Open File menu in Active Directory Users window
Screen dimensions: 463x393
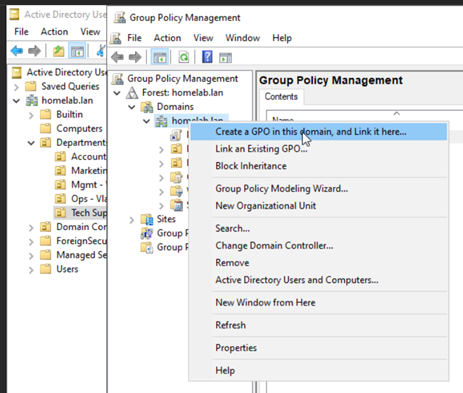coord(21,32)
